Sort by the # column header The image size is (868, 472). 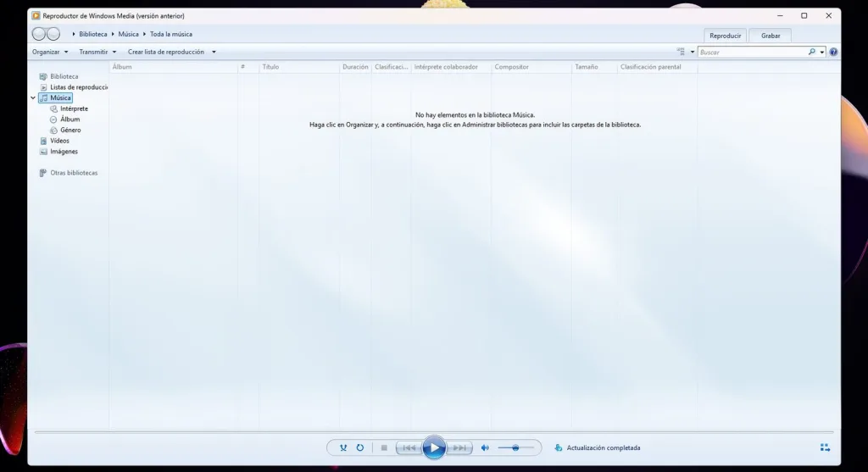tap(248, 67)
